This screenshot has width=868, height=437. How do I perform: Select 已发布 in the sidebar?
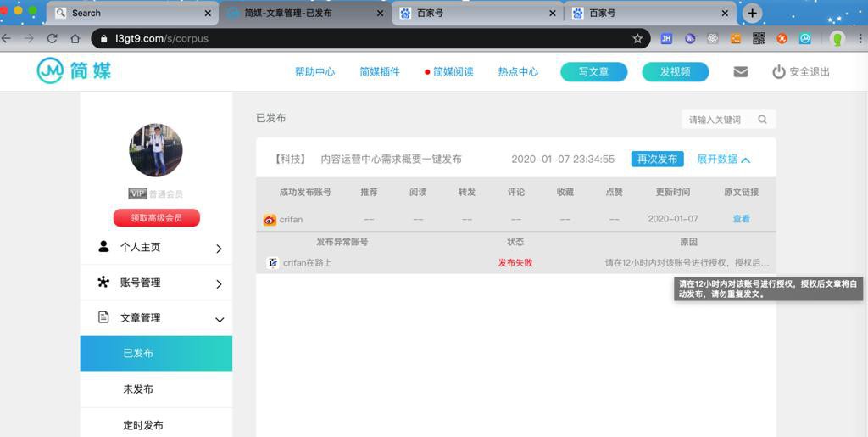tap(156, 353)
